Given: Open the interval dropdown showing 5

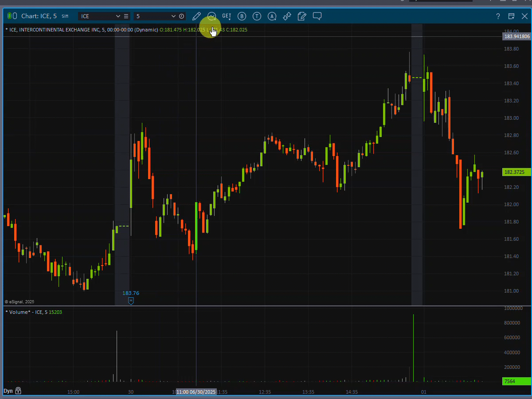Looking at the screenshot, I should coord(173,16).
